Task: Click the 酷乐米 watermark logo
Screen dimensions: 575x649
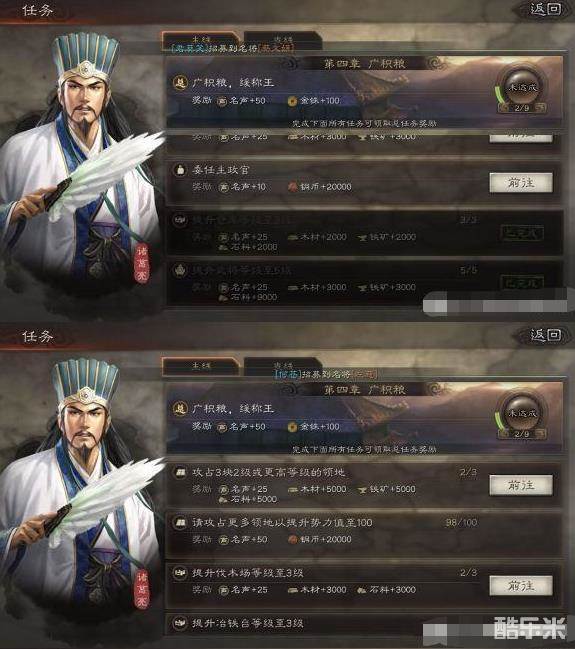Action: point(530,628)
